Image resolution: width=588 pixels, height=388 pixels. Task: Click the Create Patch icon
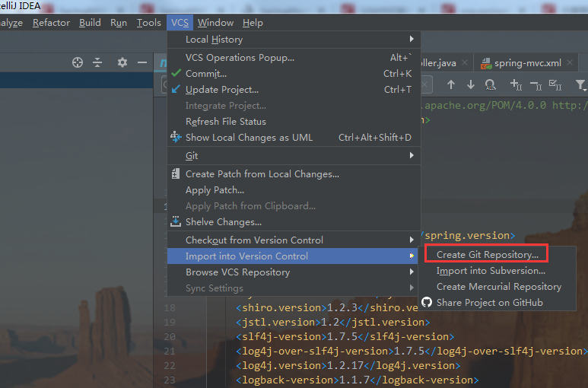coord(176,173)
